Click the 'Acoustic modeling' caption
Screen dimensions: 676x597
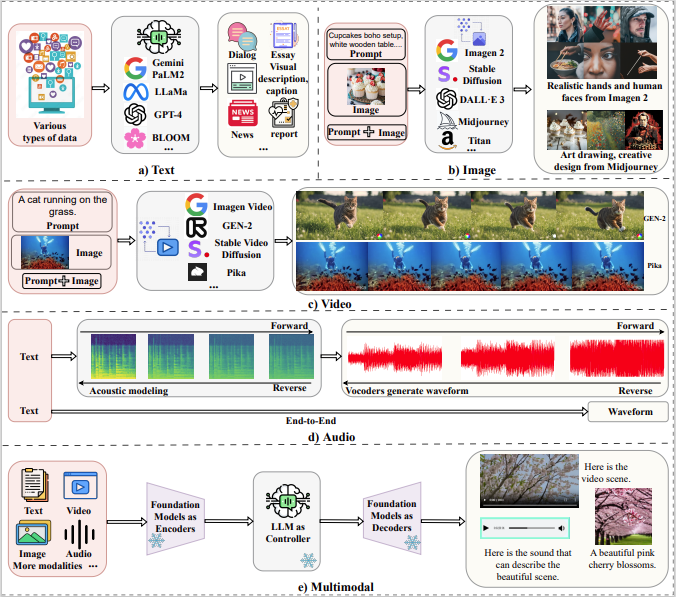point(128,391)
